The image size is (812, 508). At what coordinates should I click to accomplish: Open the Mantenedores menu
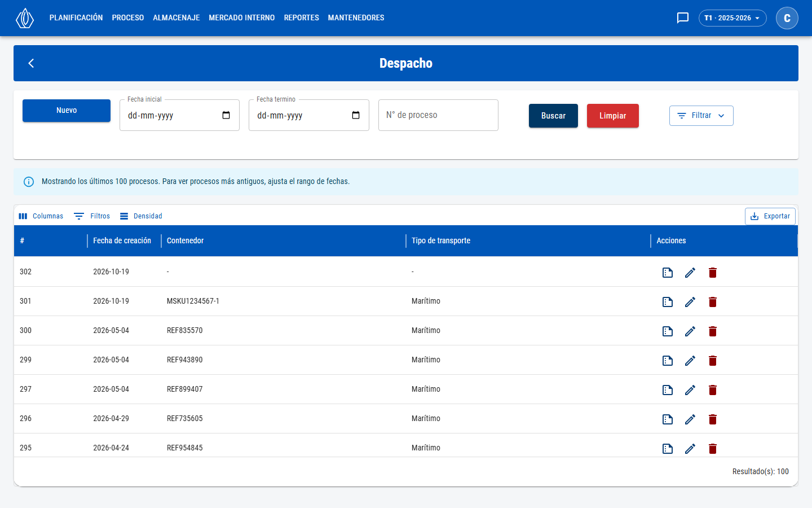356,18
